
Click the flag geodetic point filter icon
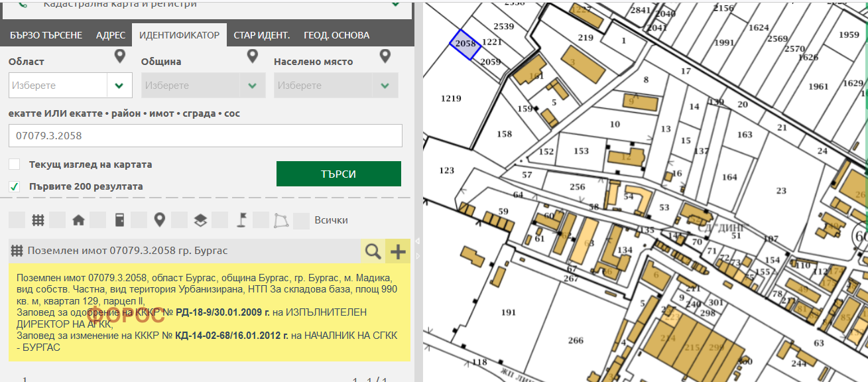tap(241, 220)
